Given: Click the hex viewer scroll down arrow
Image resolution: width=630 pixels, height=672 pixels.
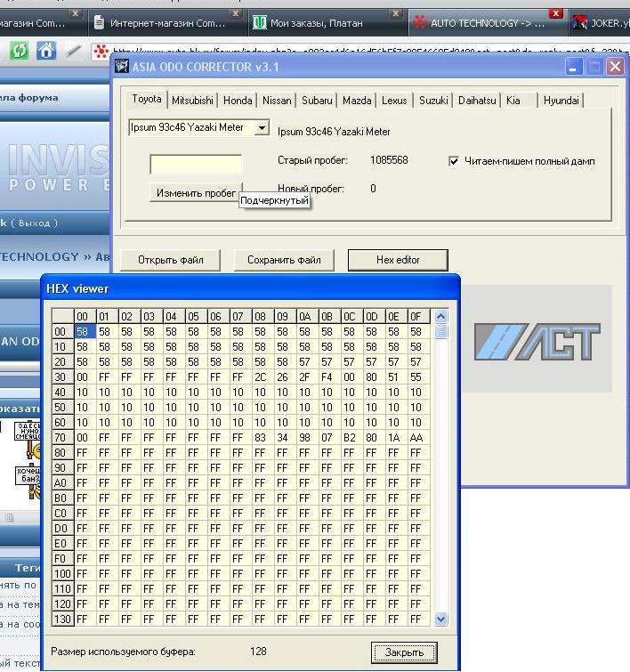Looking at the screenshot, I should 440,619.
